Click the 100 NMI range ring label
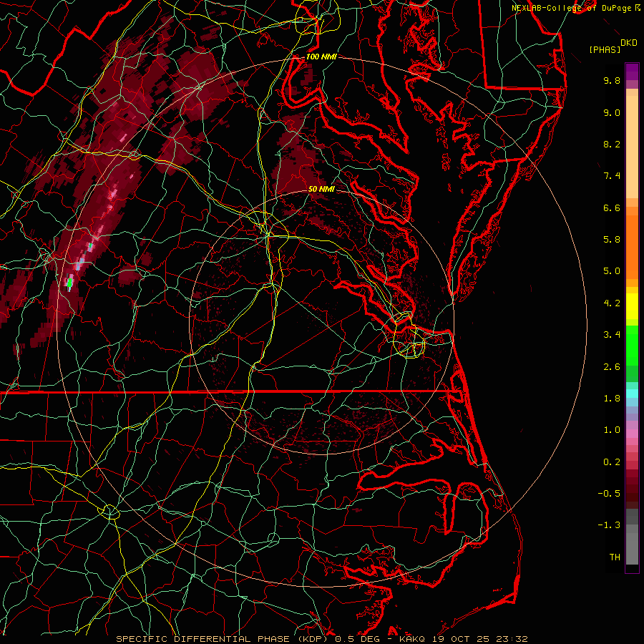 [x=321, y=57]
